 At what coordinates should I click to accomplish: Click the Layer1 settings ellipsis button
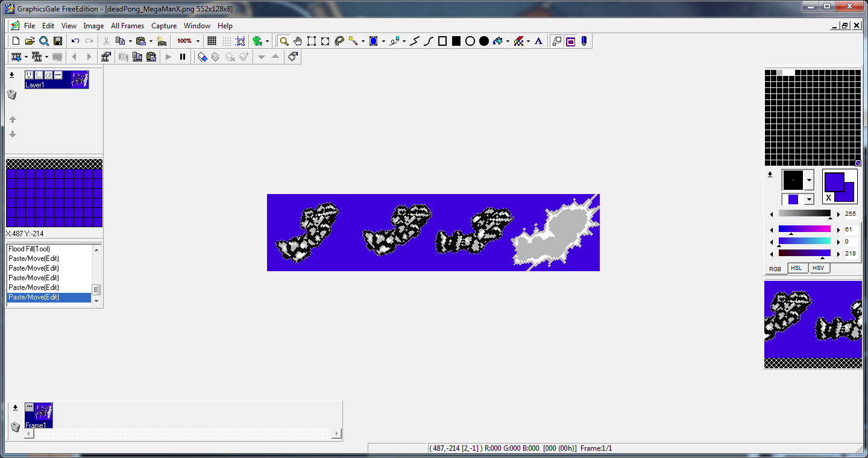click(x=58, y=75)
